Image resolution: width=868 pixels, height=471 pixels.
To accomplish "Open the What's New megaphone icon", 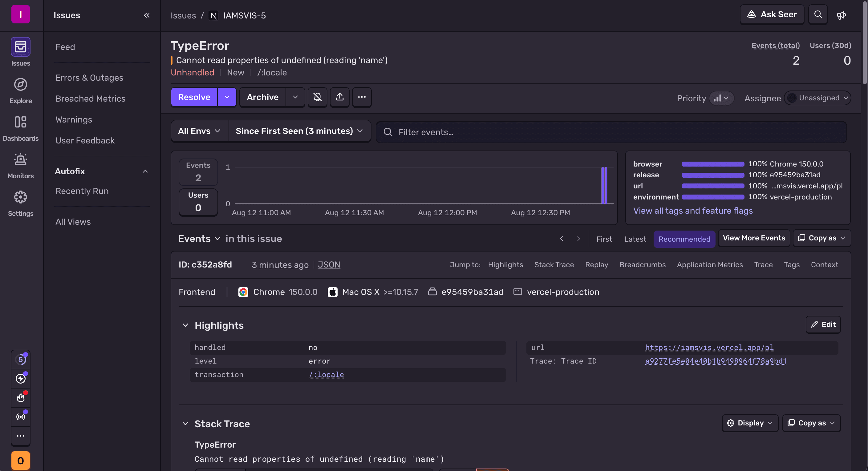I will pyautogui.click(x=842, y=15).
